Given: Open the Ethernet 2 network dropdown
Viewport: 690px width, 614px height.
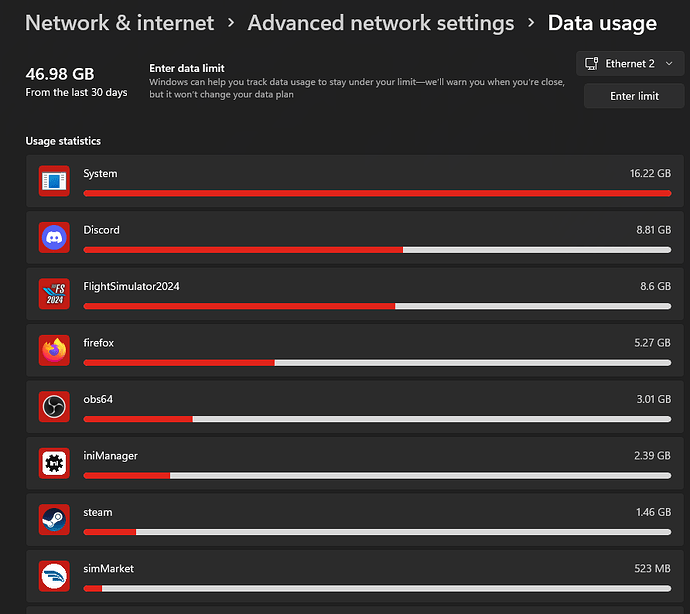Looking at the screenshot, I should tap(630, 64).
